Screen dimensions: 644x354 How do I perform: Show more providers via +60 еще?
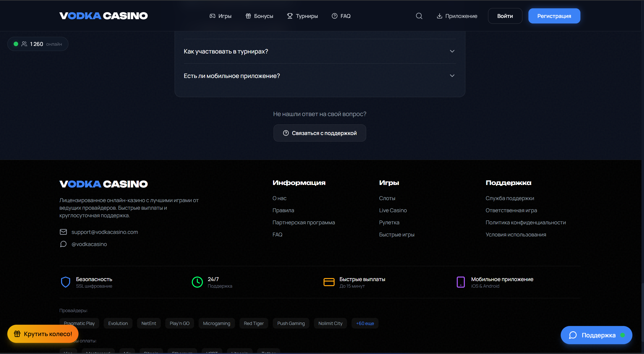[x=365, y=323]
